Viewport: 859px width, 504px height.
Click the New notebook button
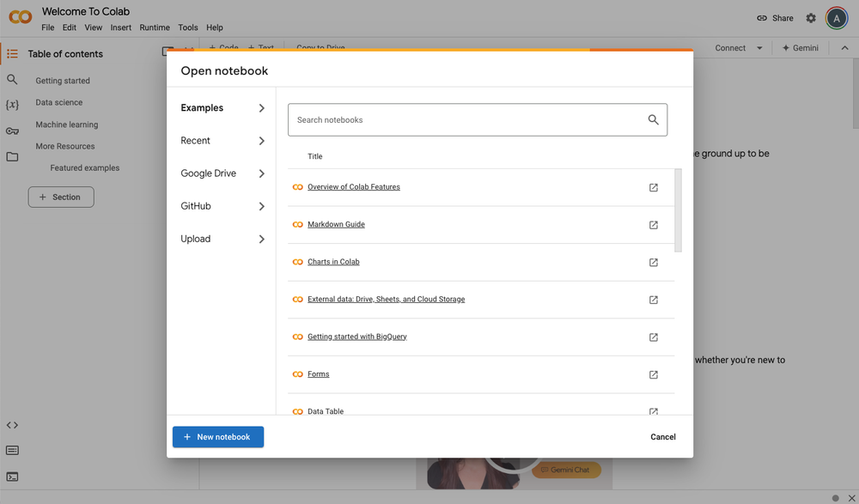point(218,437)
